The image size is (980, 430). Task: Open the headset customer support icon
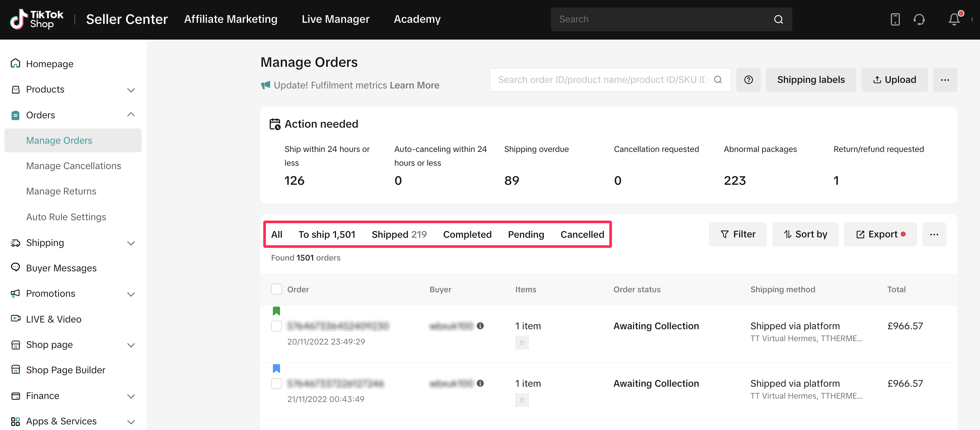(x=919, y=19)
